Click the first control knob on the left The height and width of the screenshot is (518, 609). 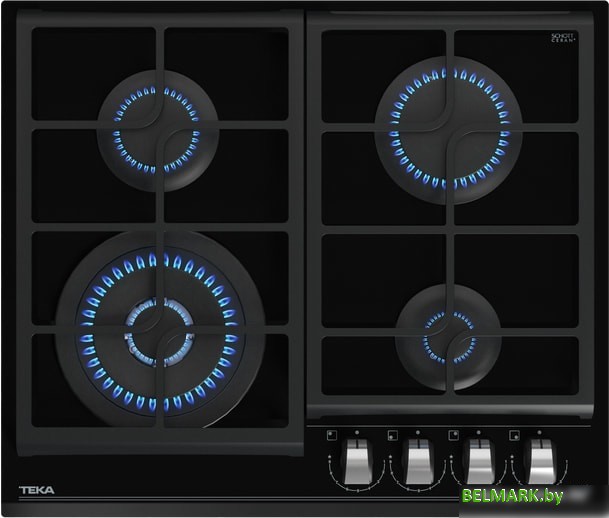(357, 461)
